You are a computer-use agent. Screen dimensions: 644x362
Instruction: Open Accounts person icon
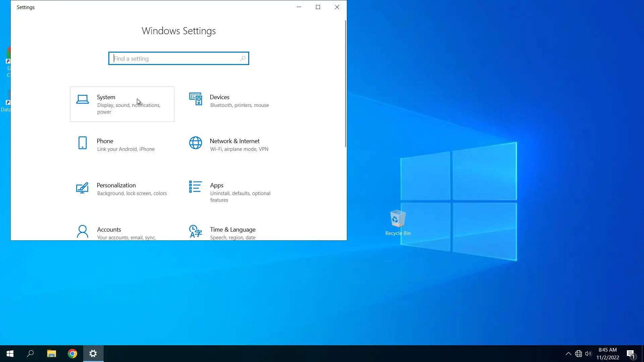click(83, 232)
